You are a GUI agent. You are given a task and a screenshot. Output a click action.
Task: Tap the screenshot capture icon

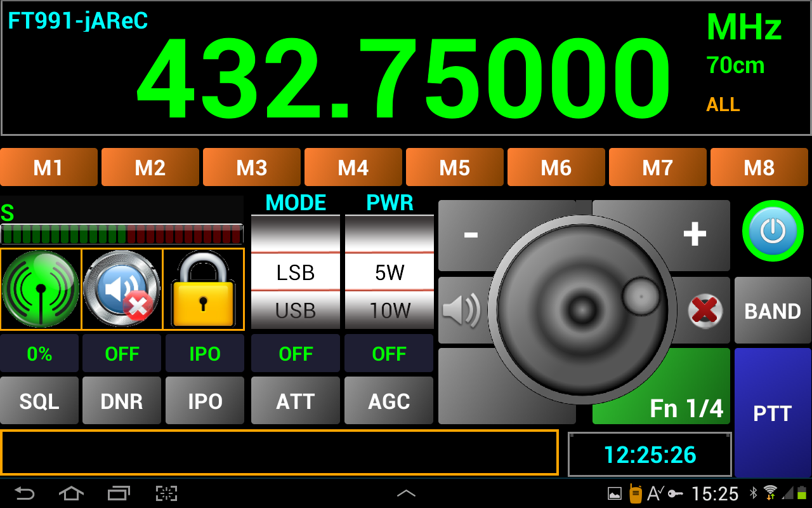click(x=166, y=493)
